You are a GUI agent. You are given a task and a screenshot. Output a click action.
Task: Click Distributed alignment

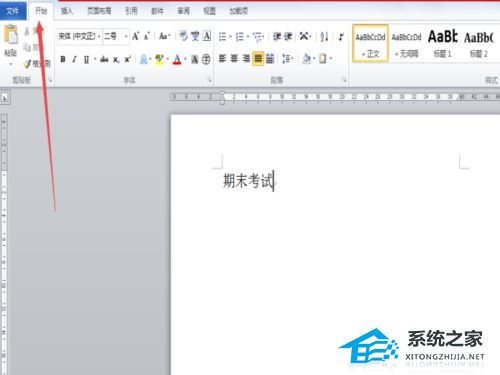(270, 59)
